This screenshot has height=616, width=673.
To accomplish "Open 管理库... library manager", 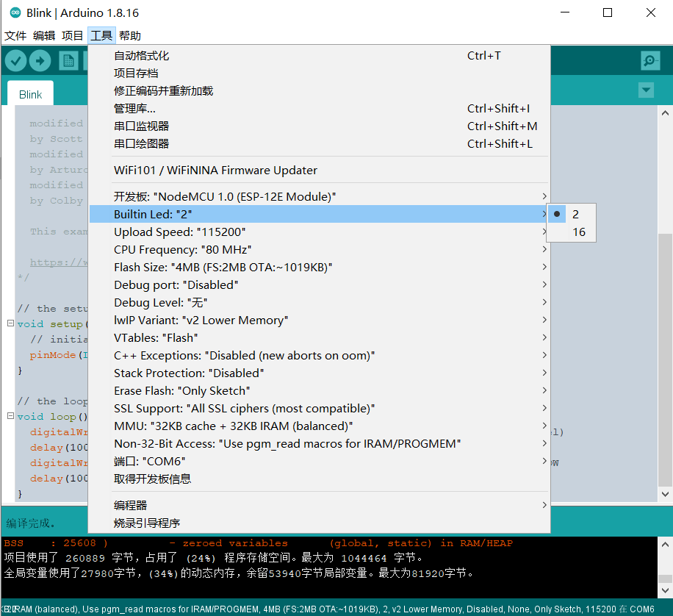I will pyautogui.click(x=320, y=108).
